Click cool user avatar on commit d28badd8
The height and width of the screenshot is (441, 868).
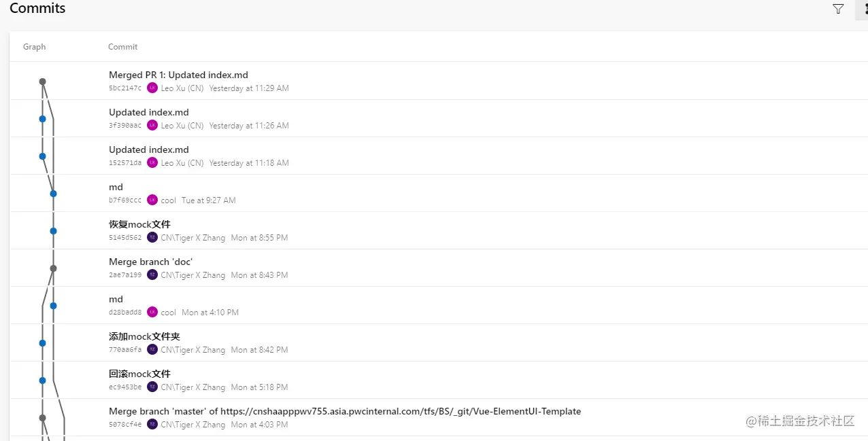pos(152,312)
